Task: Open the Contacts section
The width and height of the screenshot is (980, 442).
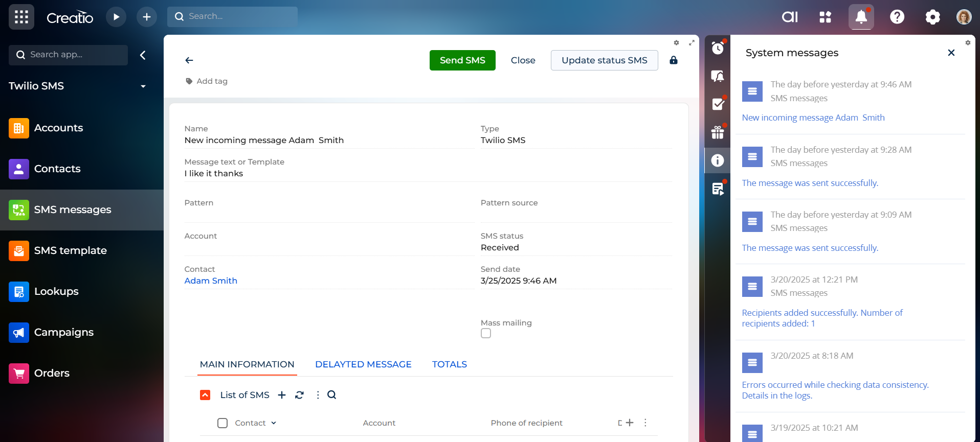Action: pos(82,169)
